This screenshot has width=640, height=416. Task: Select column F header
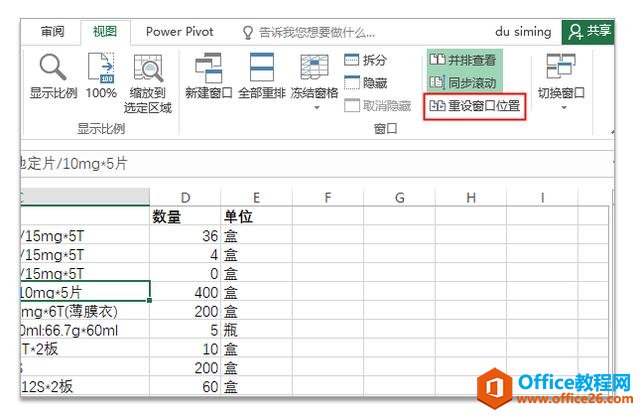click(328, 198)
